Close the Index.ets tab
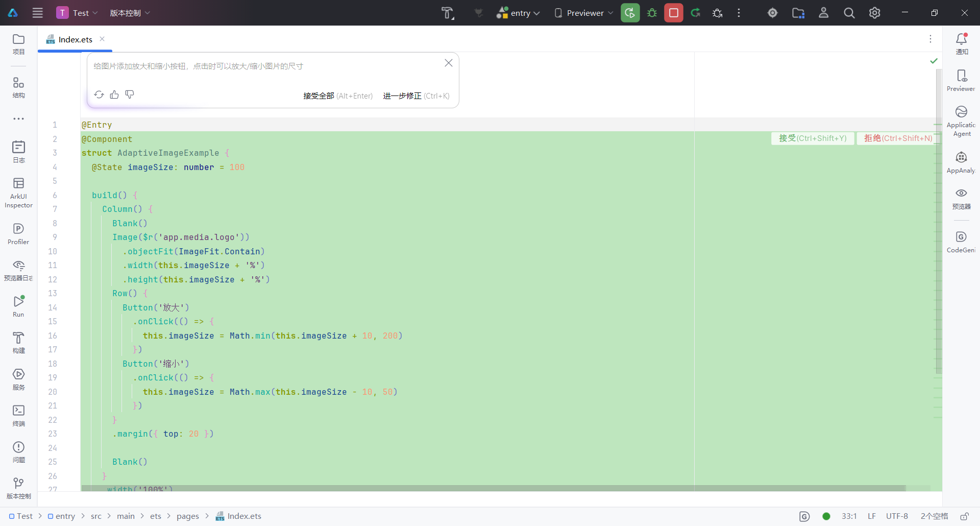Image resolution: width=980 pixels, height=526 pixels. point(102,39)
